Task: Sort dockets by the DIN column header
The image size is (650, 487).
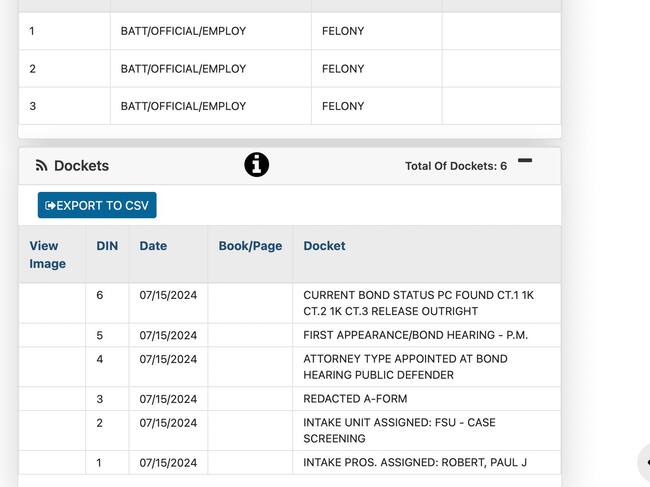Action: coord(107,246)
